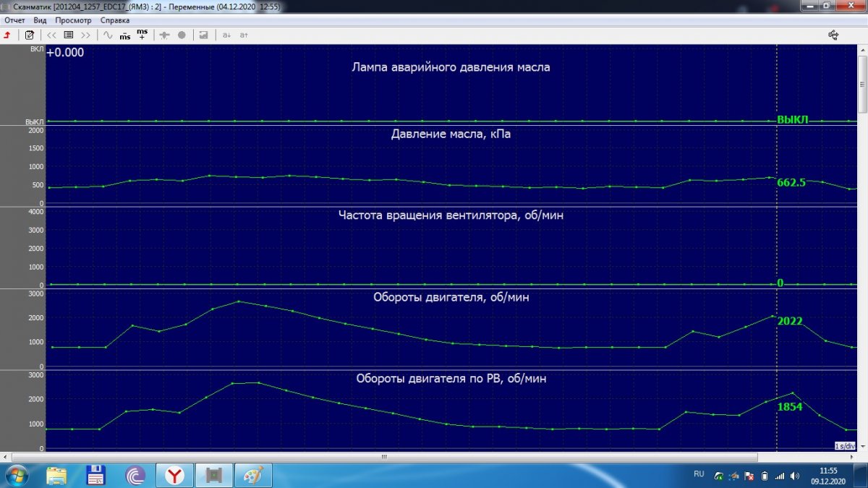The image size is (868, 488).
Task: Click the cursor marker toolbar icon
Action: 164,35
